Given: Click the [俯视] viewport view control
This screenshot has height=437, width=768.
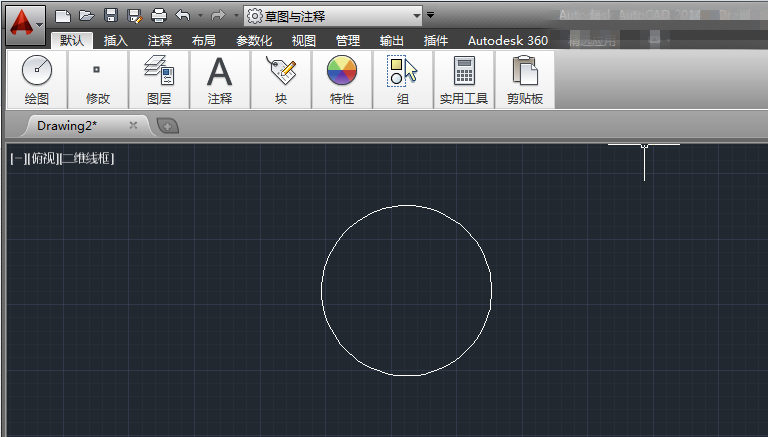Looking at the screenshot, I should (43, 158).
